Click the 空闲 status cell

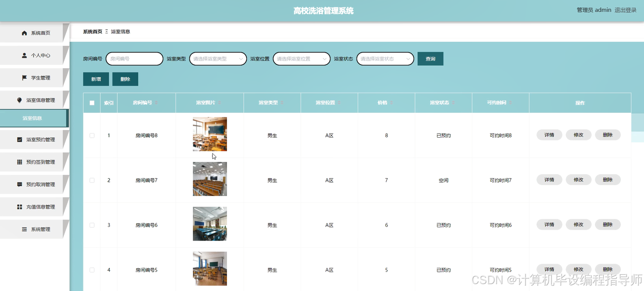[443, 180]
